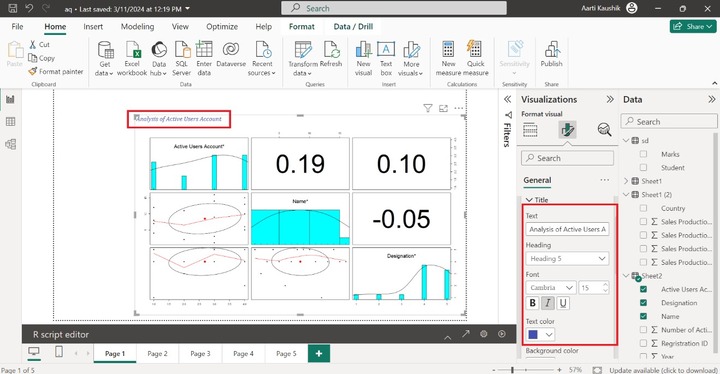Open the Modeling ribbon tab
Screen dimensions: 720x374
(x=137, y=27)
